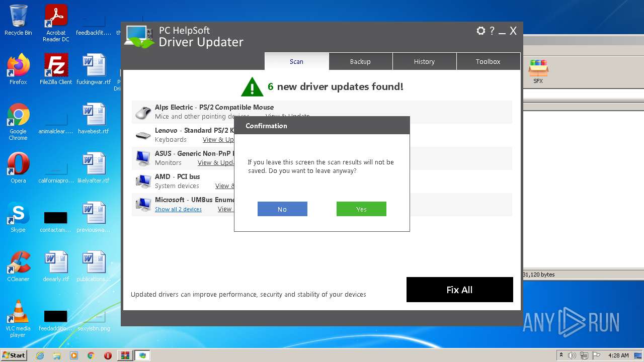Open Driver Updater settings gear
644x362 pixels.
481,31
